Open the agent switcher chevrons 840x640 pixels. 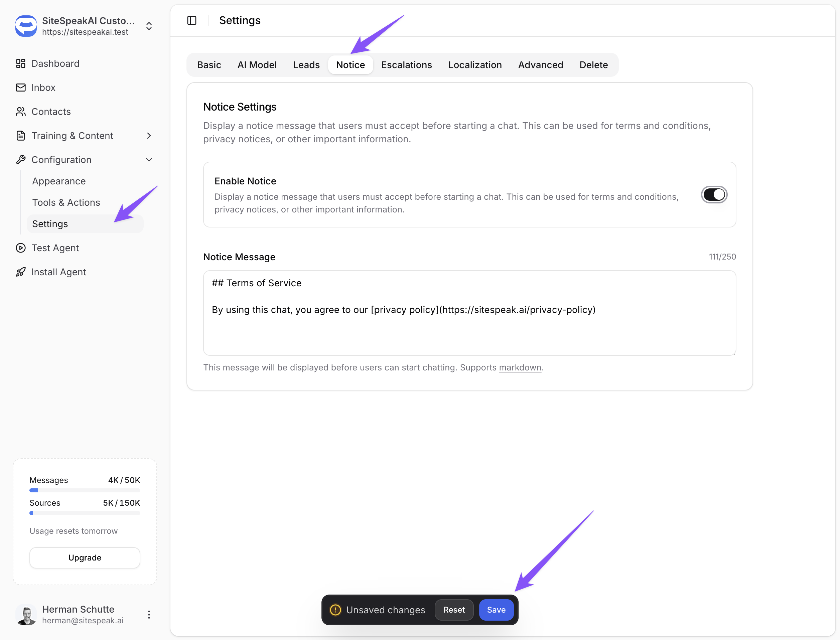149,26
